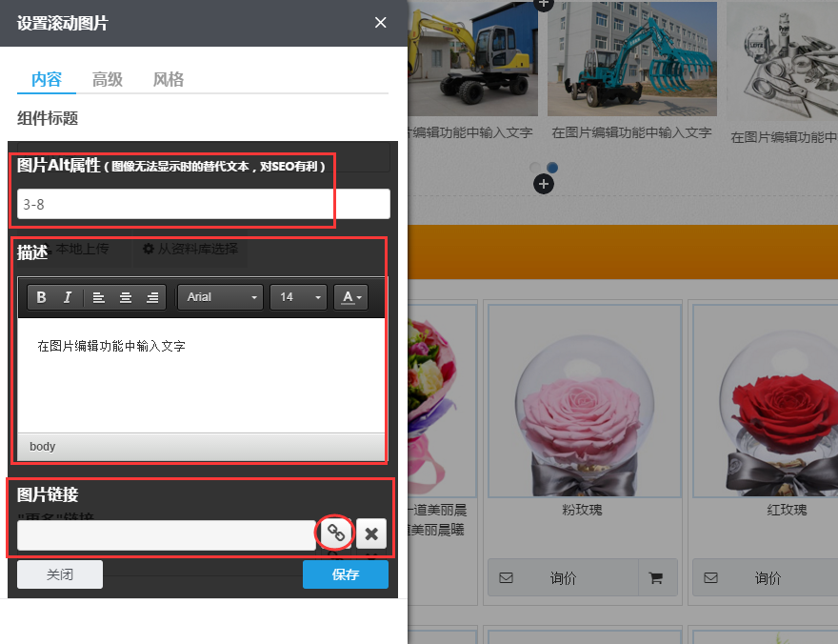Toggle italic formatting in the description editor

coord(66,296)
